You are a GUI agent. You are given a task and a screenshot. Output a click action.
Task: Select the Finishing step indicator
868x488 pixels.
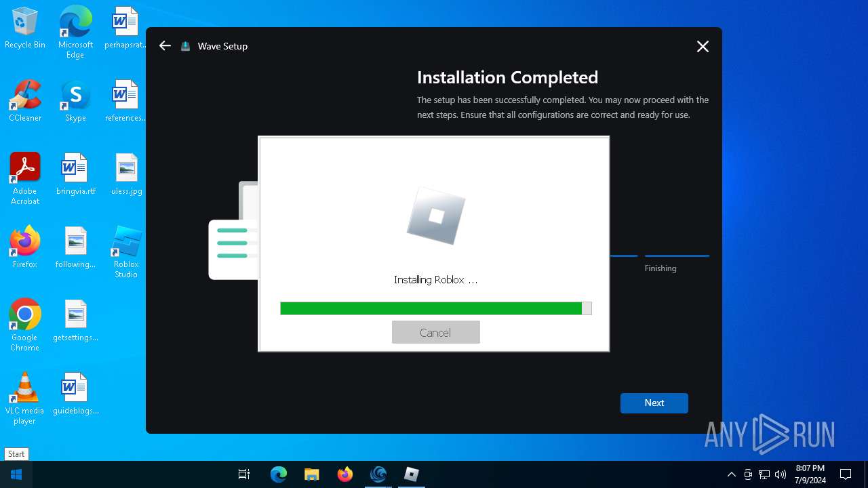tap(677, 263)
